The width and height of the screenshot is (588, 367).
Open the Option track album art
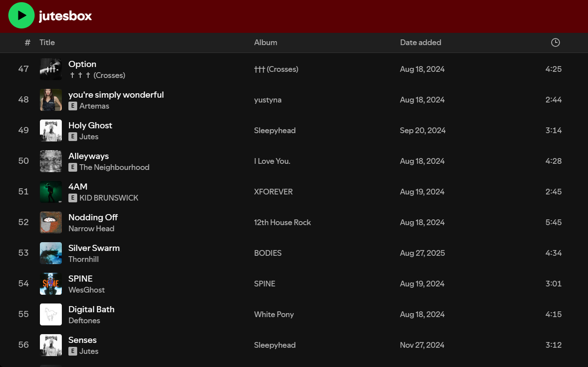tap(51, 69)
